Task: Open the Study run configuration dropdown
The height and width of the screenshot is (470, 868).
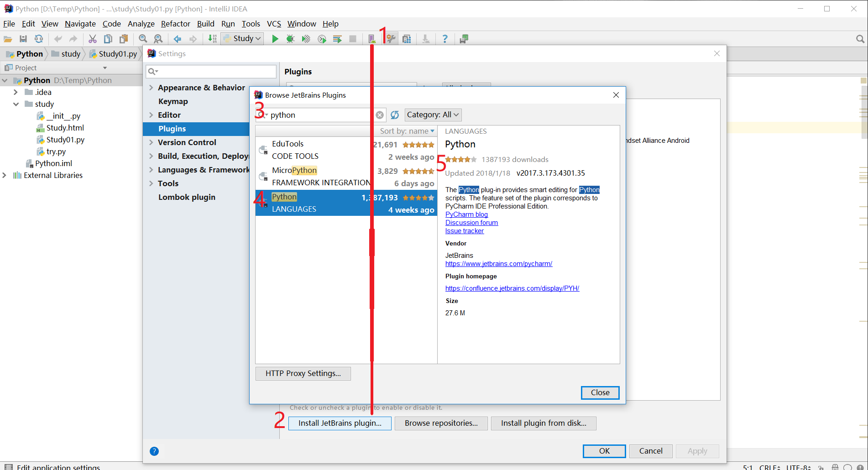Action: 243,39
